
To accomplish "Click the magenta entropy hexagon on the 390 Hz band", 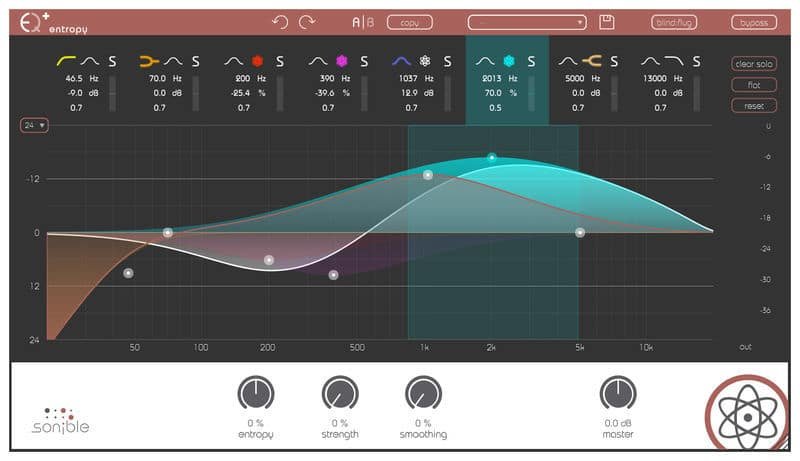I will coord(342,61).
